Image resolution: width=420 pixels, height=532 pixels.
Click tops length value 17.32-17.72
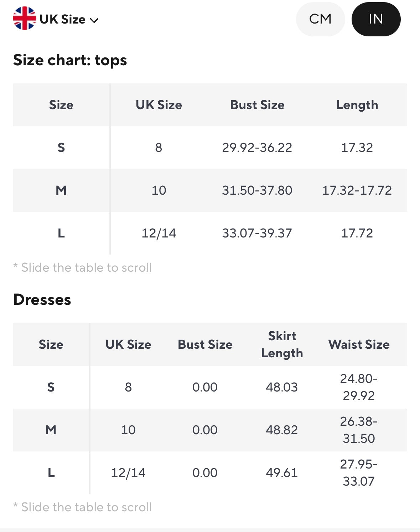click(x=357, y=190)
